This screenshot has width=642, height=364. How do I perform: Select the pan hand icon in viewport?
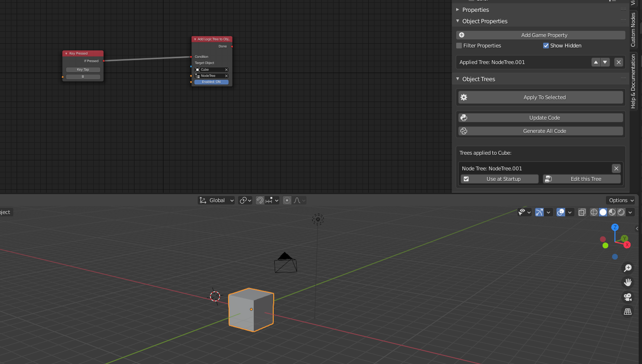(x=628, y=282)
